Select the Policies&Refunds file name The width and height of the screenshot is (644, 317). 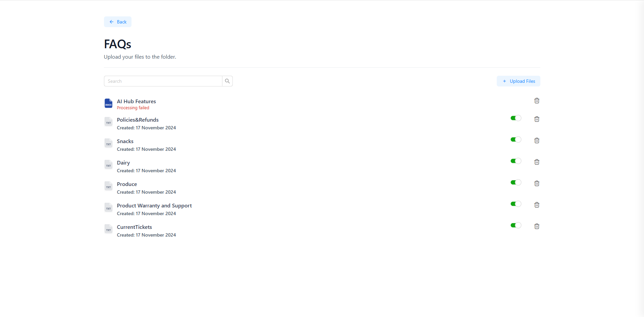138,120
